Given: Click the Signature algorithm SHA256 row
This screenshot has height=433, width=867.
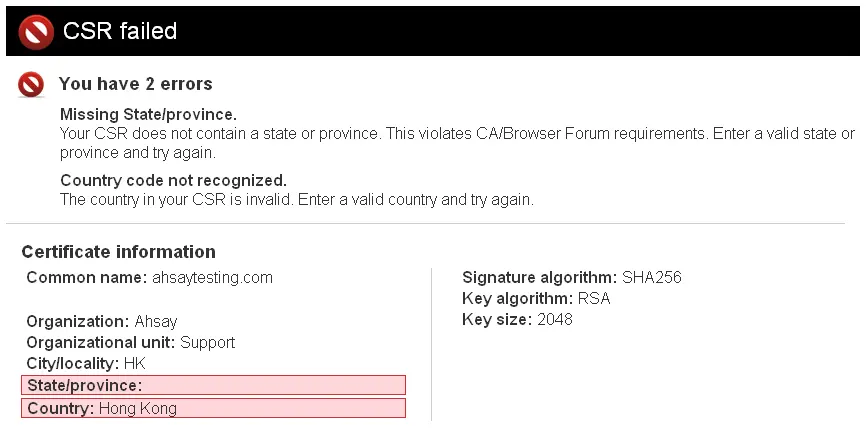Looking at the screenshot, I should (572, 277).
